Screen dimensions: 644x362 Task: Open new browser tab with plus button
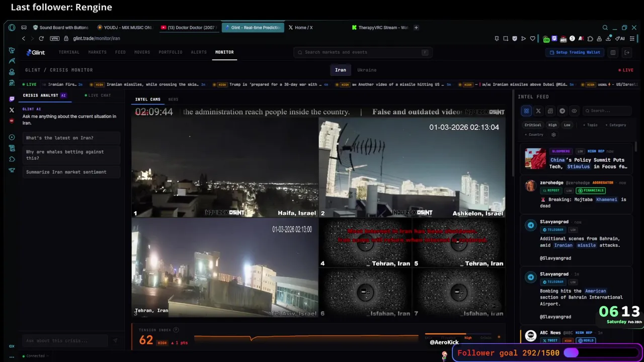point(416,28)
